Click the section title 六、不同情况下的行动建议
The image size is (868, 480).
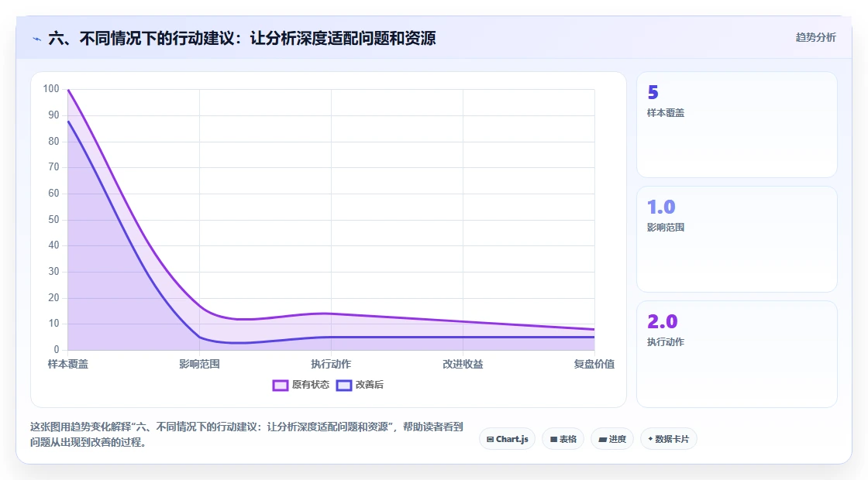(x=242, y=39)
